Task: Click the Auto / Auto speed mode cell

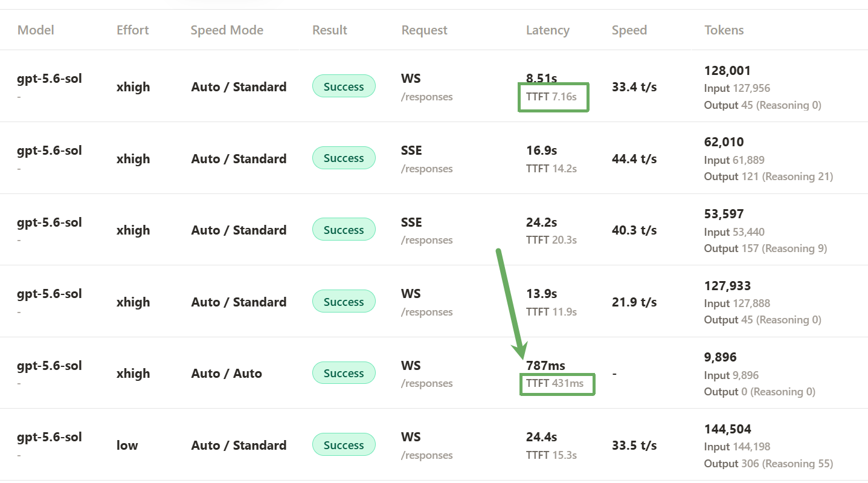Action: click(x=227, y=374)
